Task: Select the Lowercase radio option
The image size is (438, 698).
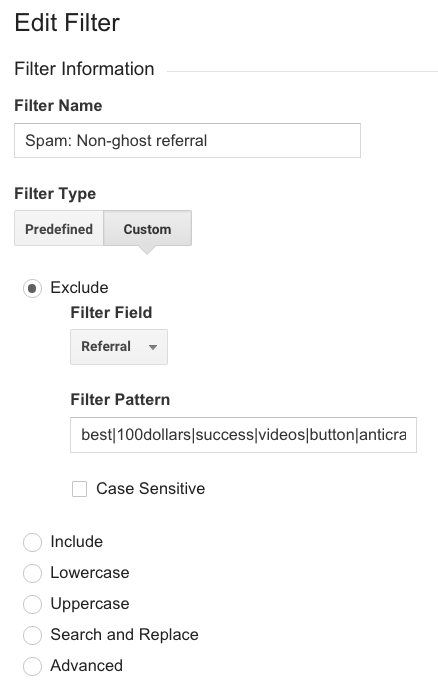Action: (32, 573)
